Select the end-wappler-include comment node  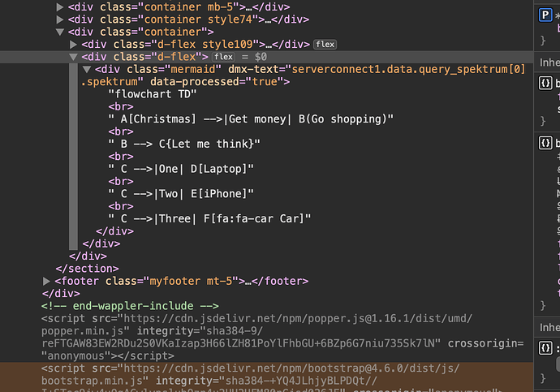tap(130, 306)
